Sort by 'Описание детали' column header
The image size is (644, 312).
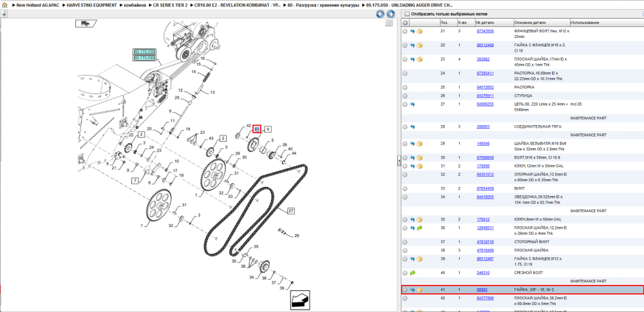[x=530, y=22]
